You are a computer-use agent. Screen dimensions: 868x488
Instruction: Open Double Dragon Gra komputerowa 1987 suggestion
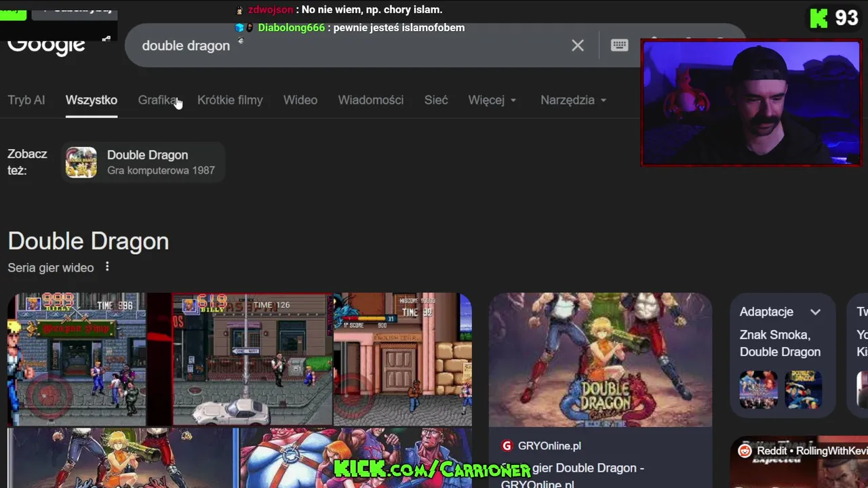coord(143,162)
